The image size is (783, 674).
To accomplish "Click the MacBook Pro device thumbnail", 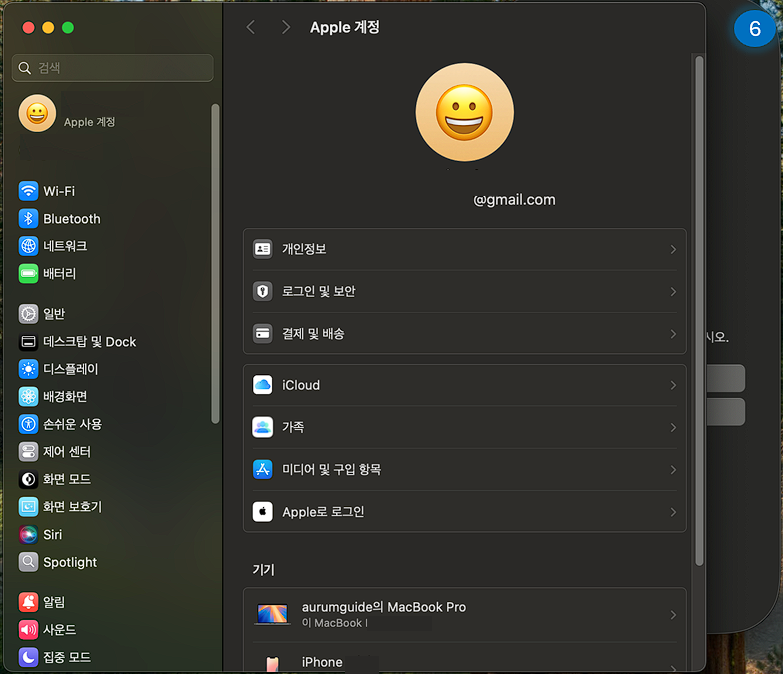I will [x=272, y=614].
